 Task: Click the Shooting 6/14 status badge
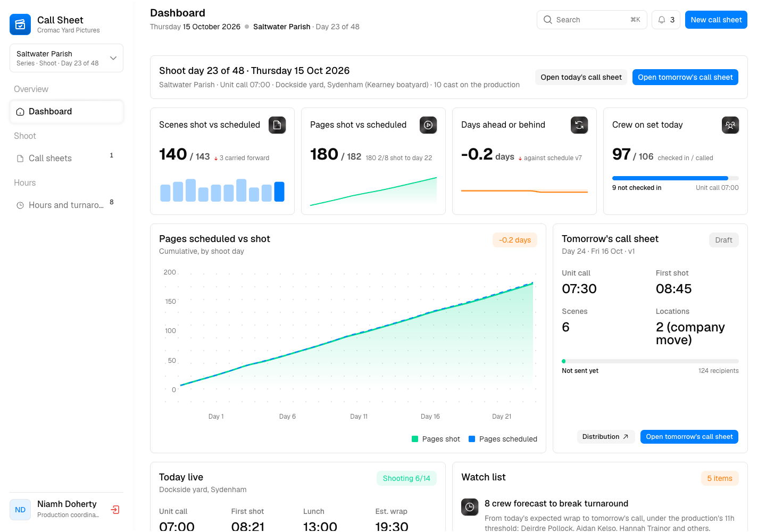pyautogui.click(x=406, y=478)
